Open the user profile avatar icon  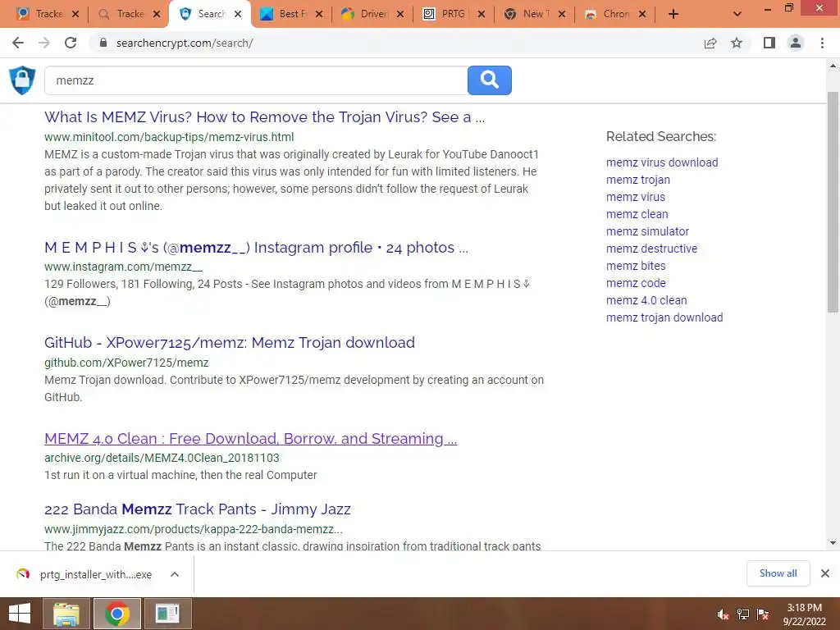(796, 43)
